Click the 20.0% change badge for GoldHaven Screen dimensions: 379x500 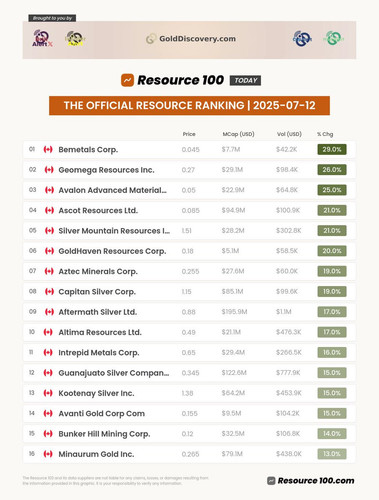(332, 251)
